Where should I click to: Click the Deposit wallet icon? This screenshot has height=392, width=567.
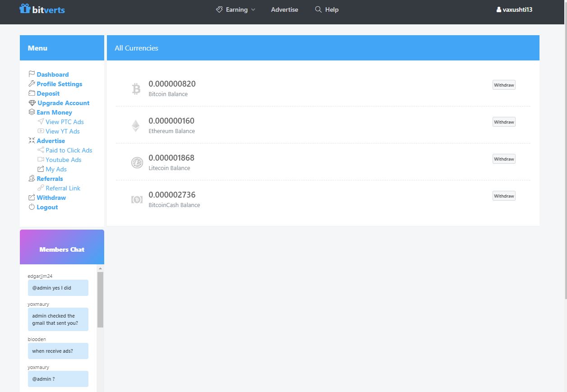pyautogui.click(x=32, y=93)
